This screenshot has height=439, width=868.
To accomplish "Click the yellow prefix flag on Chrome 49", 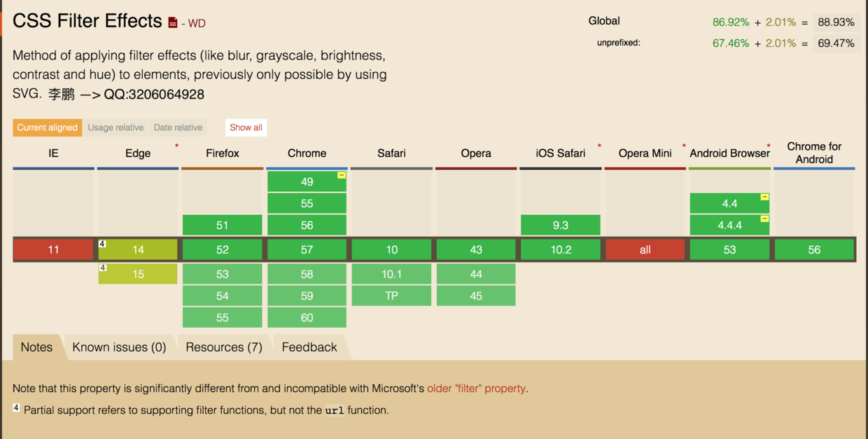I will pyautogui.click(x=342, y=175).
